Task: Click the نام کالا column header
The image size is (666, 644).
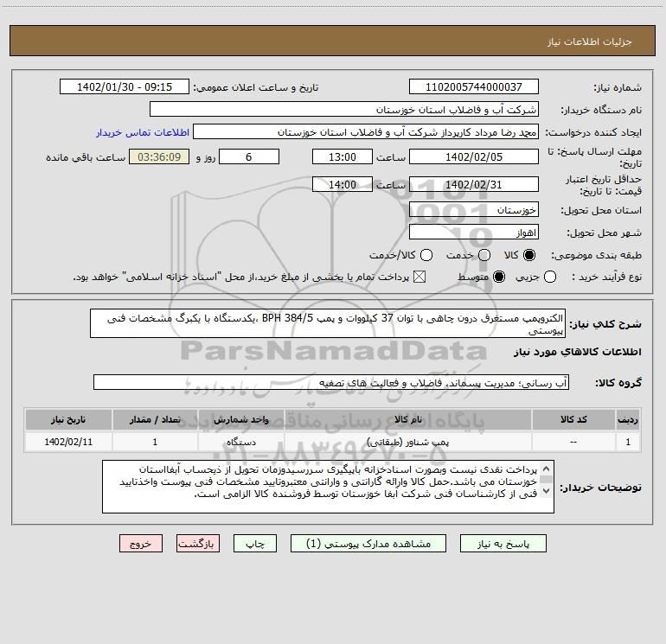Action: [x=408, y=420]
